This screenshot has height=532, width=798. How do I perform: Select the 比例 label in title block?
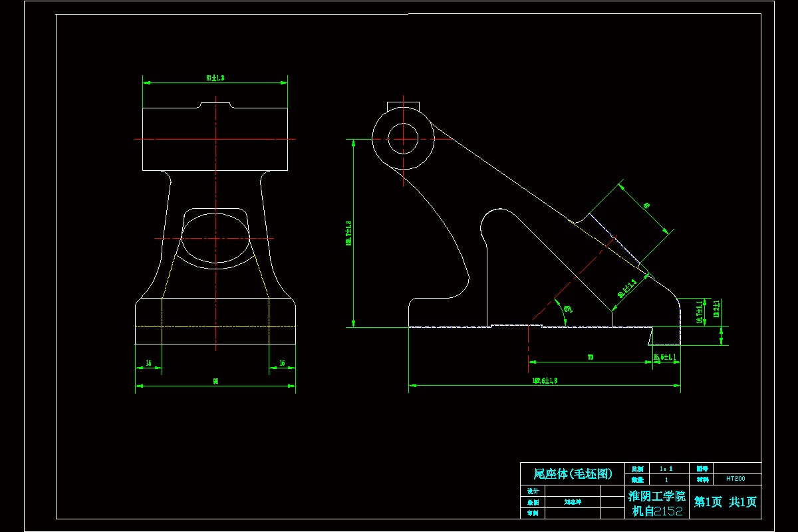[x=636, y=469]
